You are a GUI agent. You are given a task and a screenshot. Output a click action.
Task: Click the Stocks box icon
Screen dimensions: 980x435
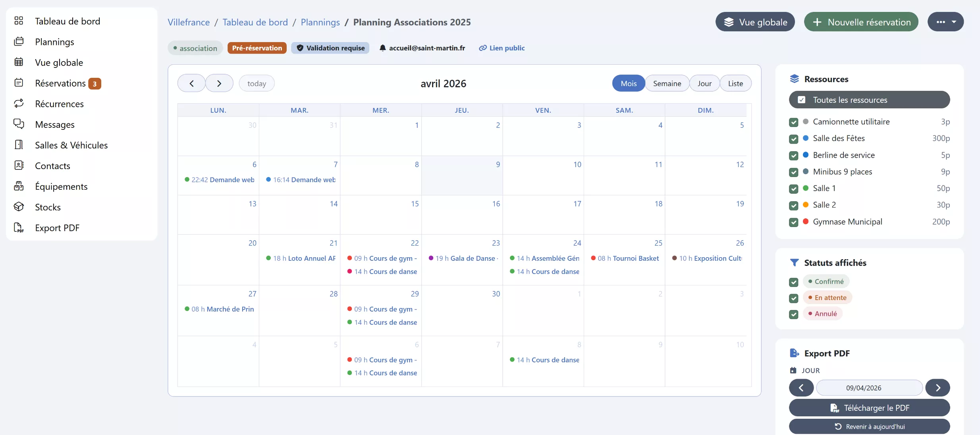19,207
